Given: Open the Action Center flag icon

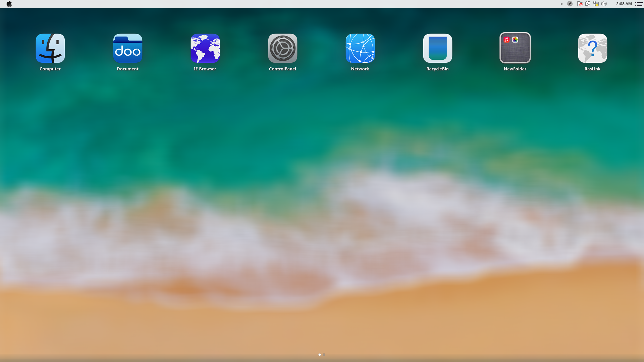Looking at the screenshot, I should 580,4.
